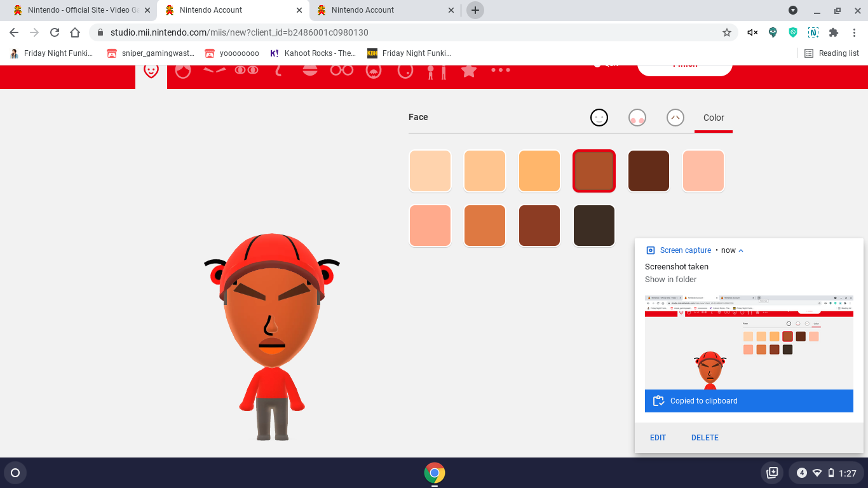The image size is (868, 488).
Task: Open the Height and build icon
Action: (437, 72)
